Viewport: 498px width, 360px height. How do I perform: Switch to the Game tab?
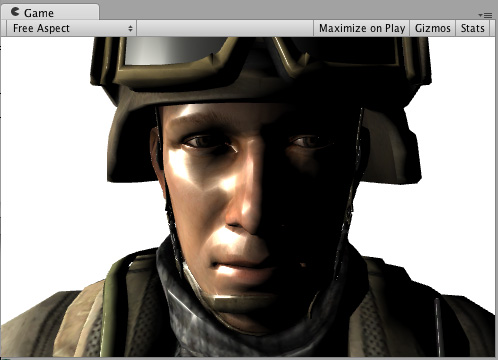pos(50,12)
